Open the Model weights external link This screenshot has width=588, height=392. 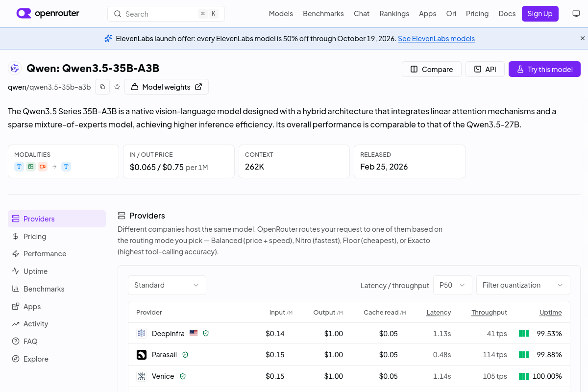167,87
